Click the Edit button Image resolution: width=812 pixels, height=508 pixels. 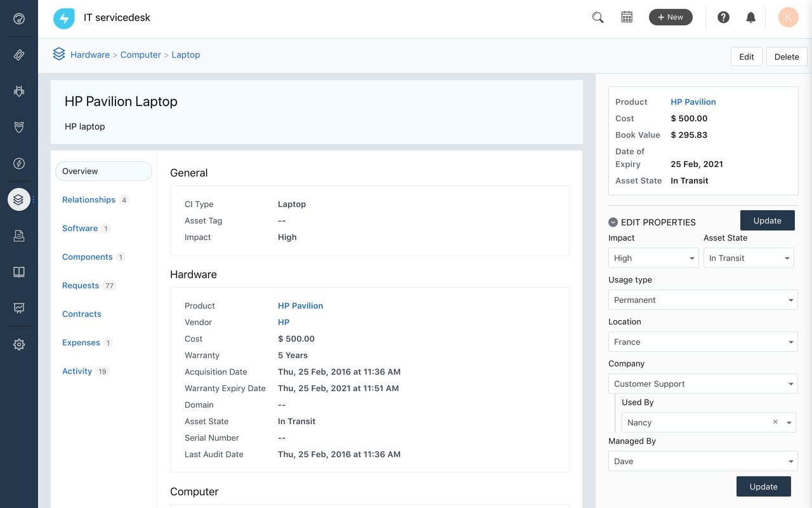point(747,57)
